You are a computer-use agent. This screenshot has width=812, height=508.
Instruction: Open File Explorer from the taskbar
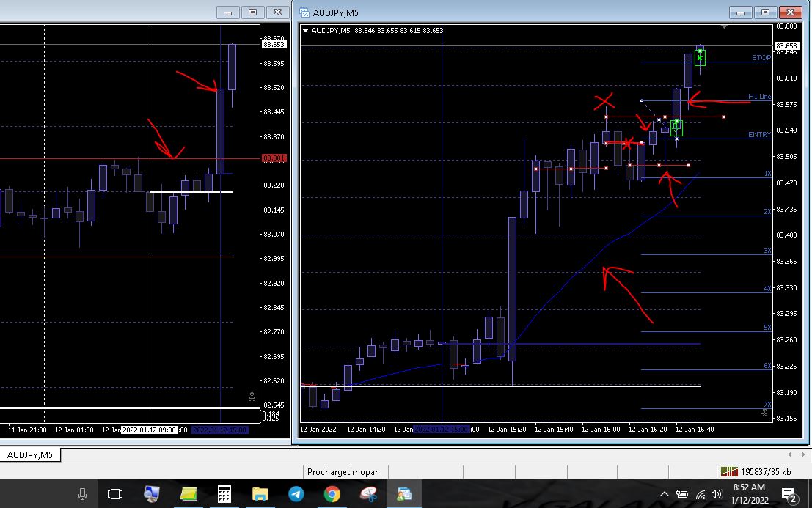coord(260,495)
